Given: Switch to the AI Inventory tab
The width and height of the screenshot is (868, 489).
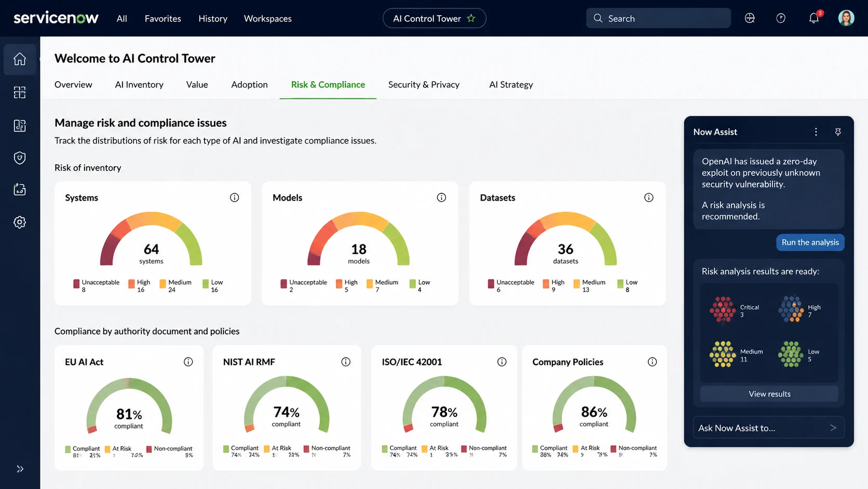Looking at the screenshot, I should (139, 84).
